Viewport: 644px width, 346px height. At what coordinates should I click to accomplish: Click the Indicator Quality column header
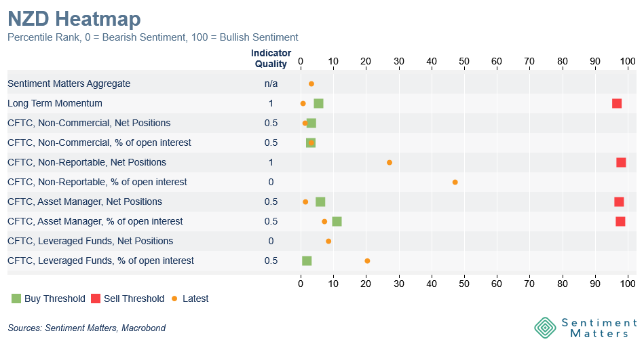tap(271, 58)
